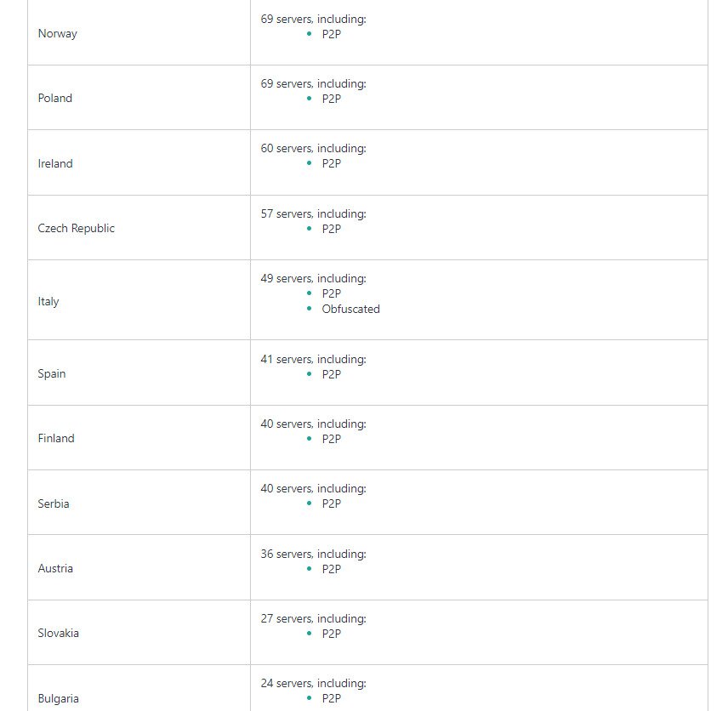The width and height of the screenshot is (728, 711).
Task: Select "27 servers, including:" text
Action: 313,618
